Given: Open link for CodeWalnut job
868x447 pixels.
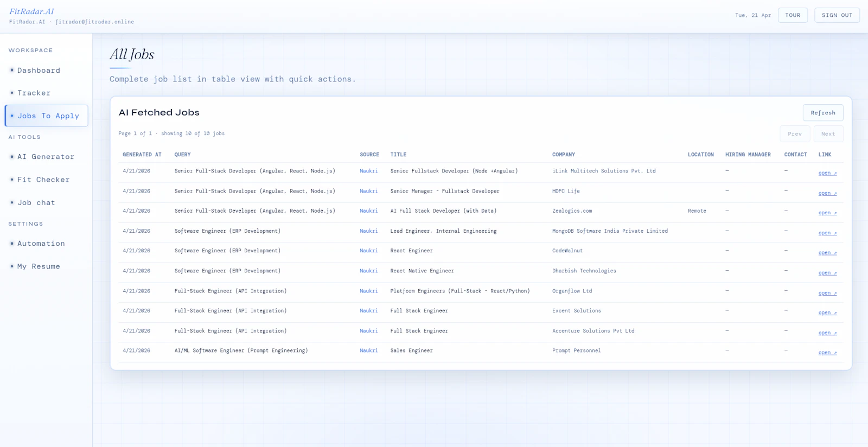Looking at the screenshot, I should (x=827, y=253).
